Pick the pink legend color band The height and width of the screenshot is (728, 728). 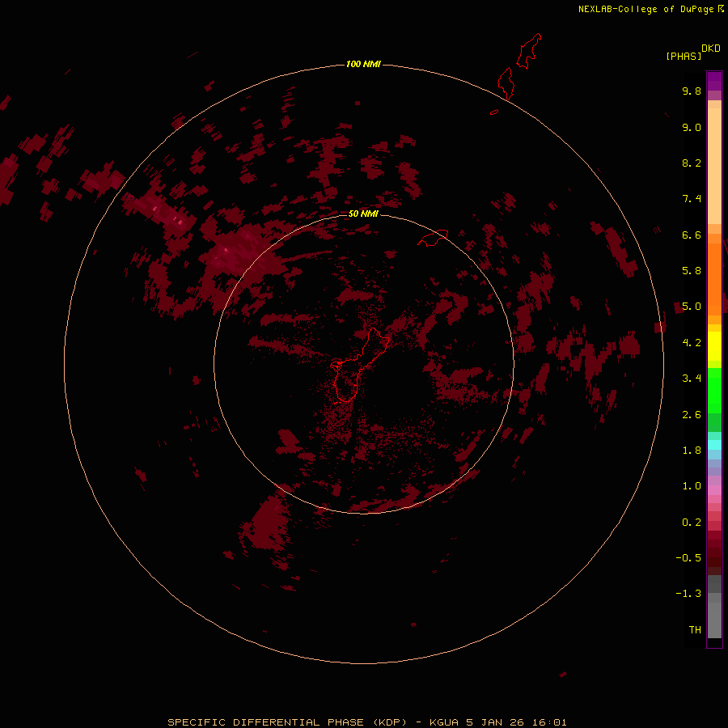714,490
